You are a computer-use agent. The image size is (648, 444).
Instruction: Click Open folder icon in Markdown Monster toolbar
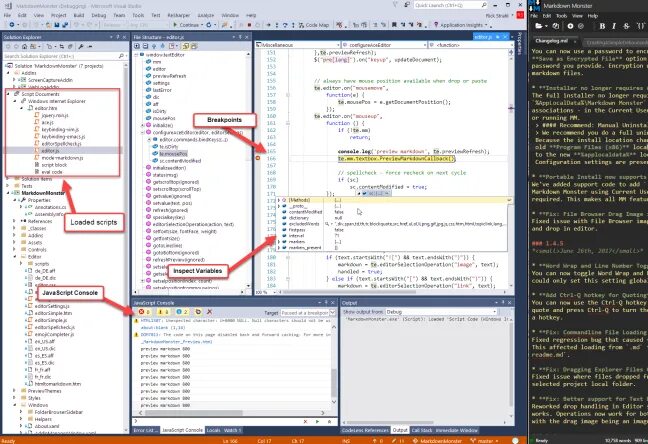point(540,26)
